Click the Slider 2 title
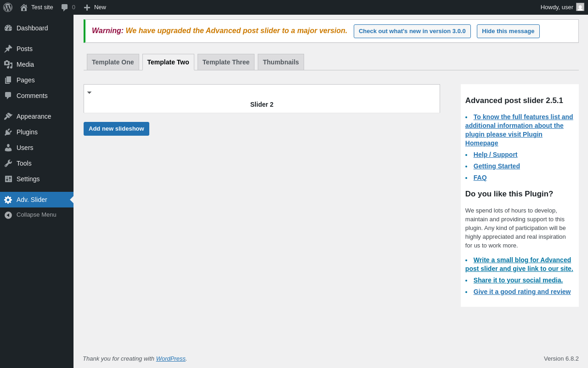588x368 pixels. click(262, 104)
